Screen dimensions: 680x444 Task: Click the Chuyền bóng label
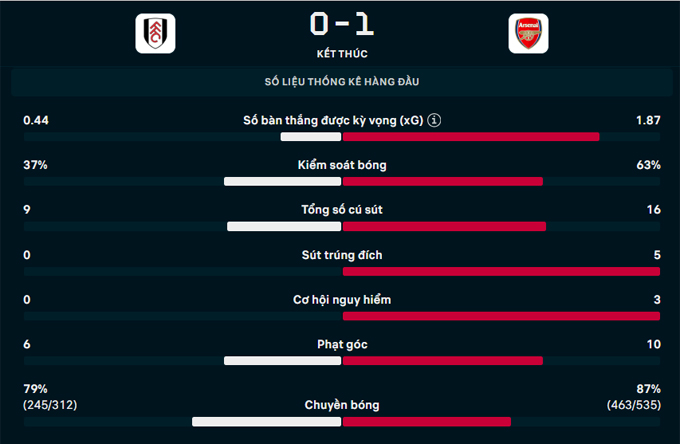[342, 405]
